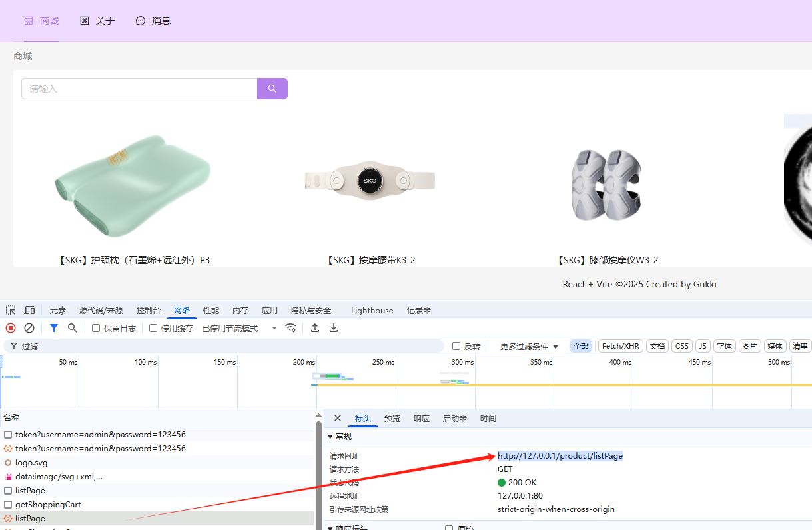Click the 关于 menu icon

tap(85, 21)
